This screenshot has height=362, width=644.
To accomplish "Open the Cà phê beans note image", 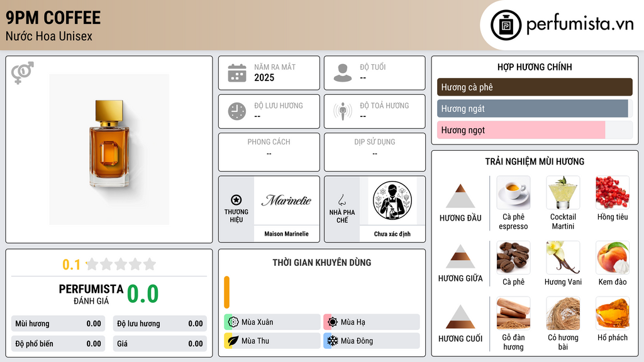I will click(x=513, y=257).
